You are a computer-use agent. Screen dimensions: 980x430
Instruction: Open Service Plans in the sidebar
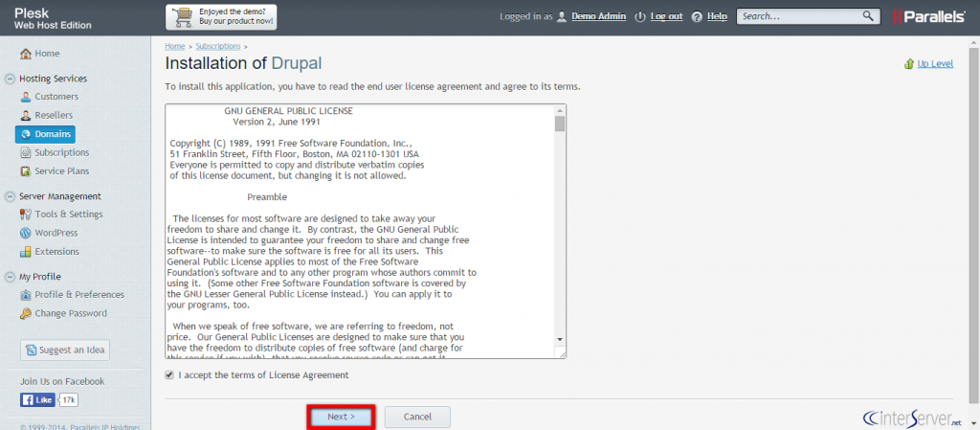click(x=62, y=171)
